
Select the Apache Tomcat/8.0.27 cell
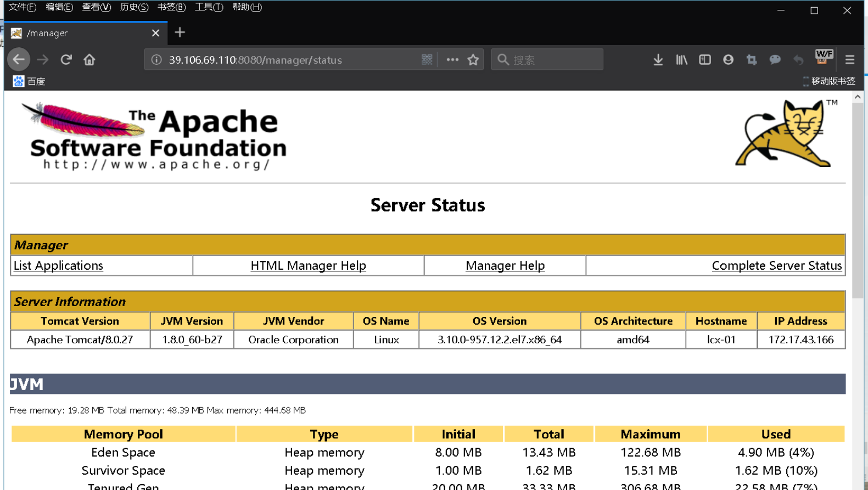(x=80, y=339)
